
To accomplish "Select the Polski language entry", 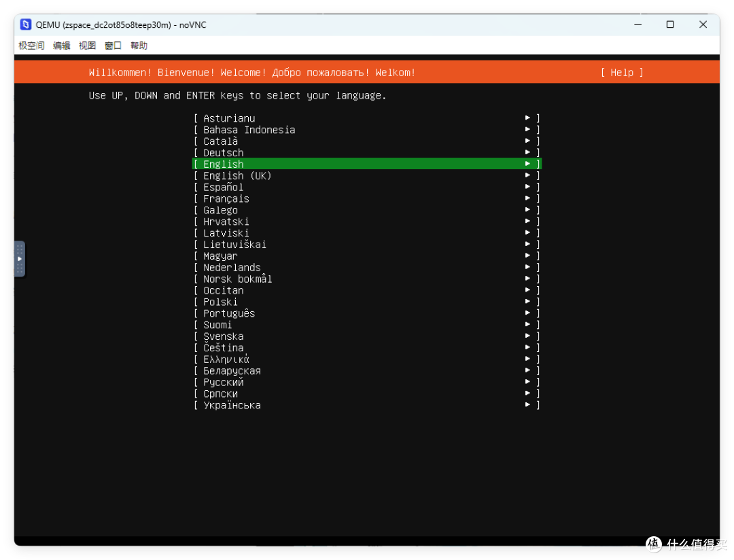I will tap(220, 302).
